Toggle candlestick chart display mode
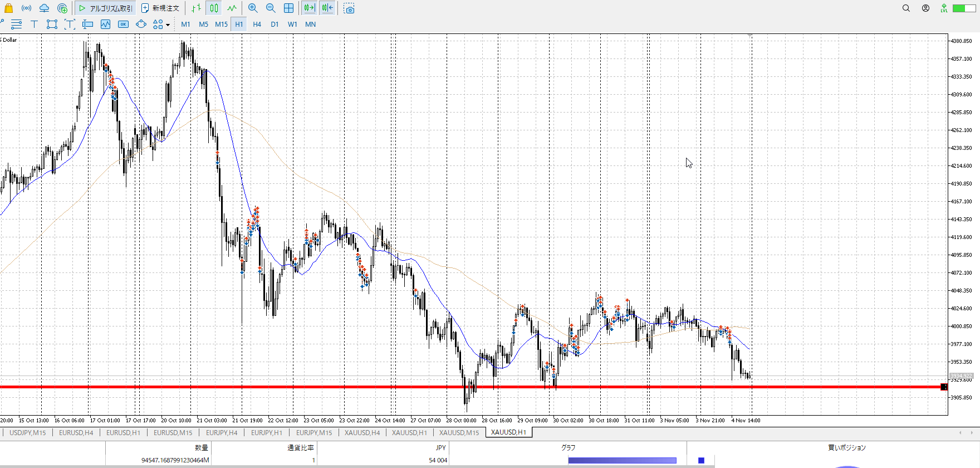This screenshot has height=468, width=980. click(x=214, y=8)
